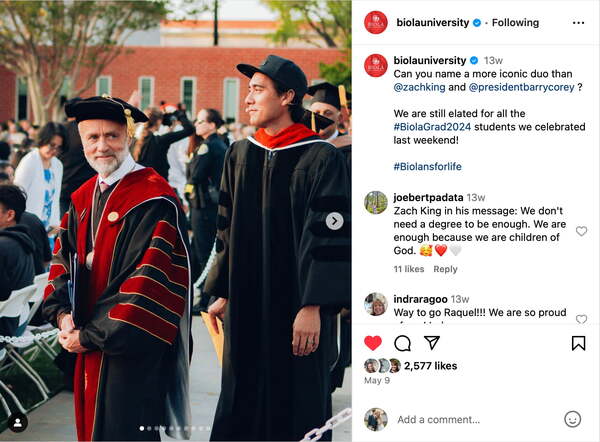Reply to joebertpadata's comment

pos(445,269)
